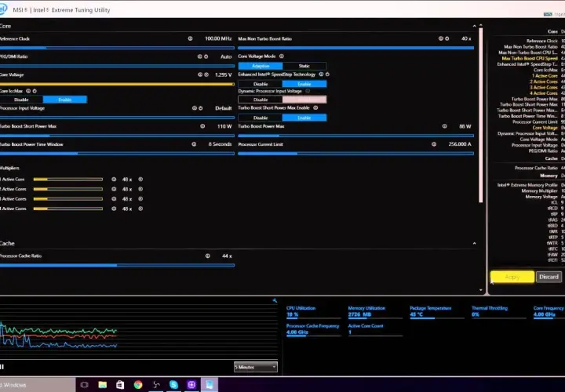Open info icon for Processor Cache Ratio
Viewport: 565px width, 392px height.
[x=207, y=256]
